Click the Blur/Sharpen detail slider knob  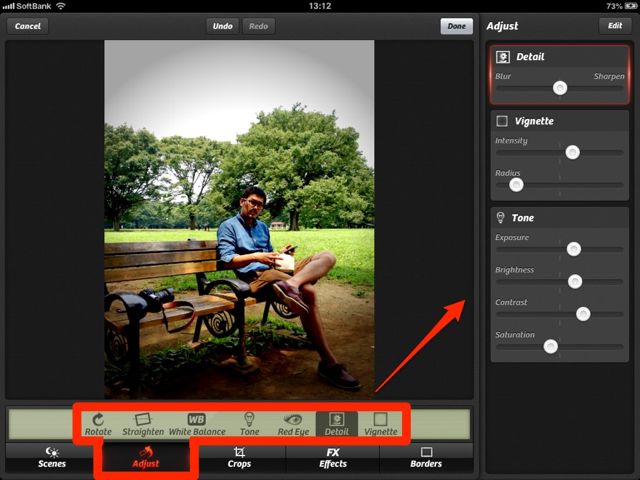(x=560, y=88)
